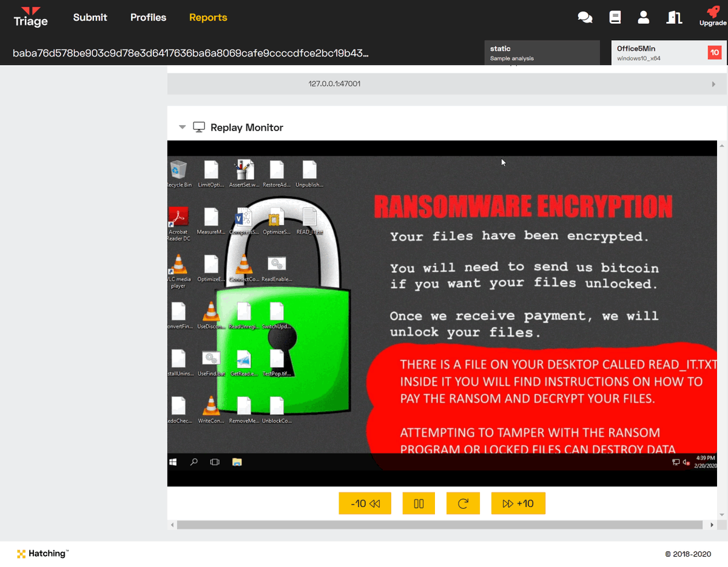Restart the replay with reload button

463,503
